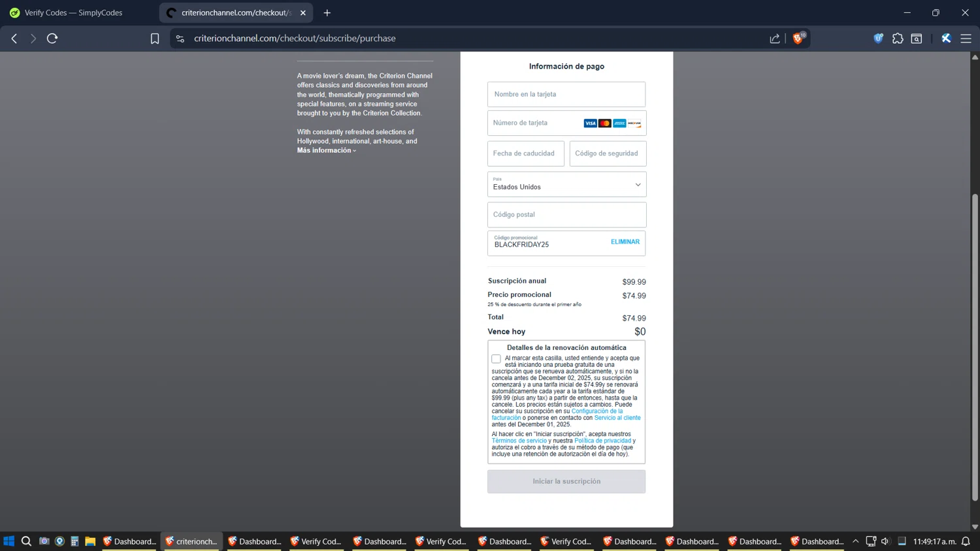Open the Windows notifications bell
This screenshot has width=980, height=551.
click(966, 541)
